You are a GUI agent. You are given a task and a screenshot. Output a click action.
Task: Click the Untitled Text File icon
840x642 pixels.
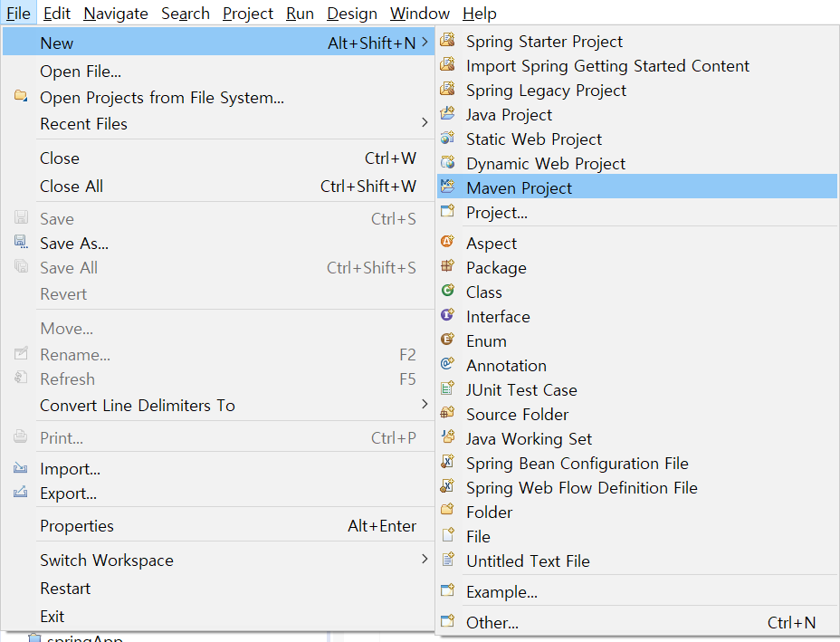coord(447,560)
